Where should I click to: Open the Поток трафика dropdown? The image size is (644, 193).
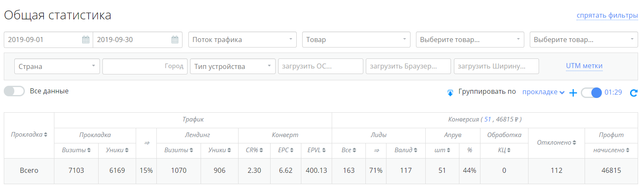click(x=242, y=40)
